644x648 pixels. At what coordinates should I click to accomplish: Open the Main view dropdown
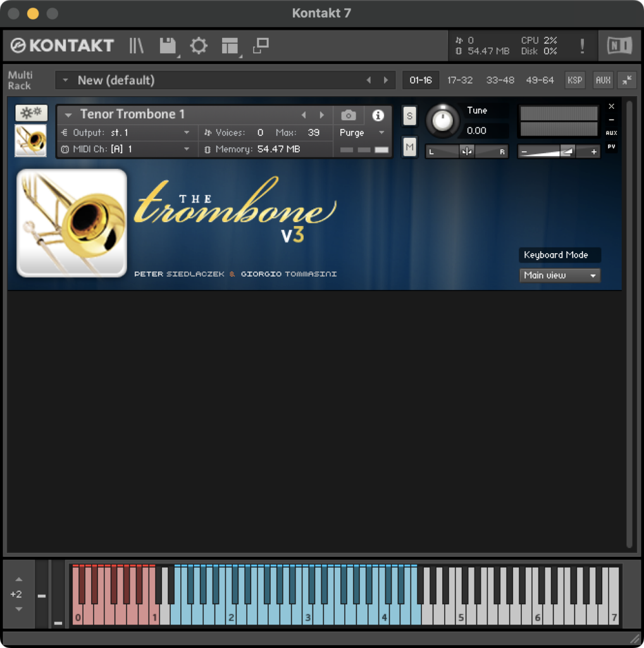click(x=560, y=275)
